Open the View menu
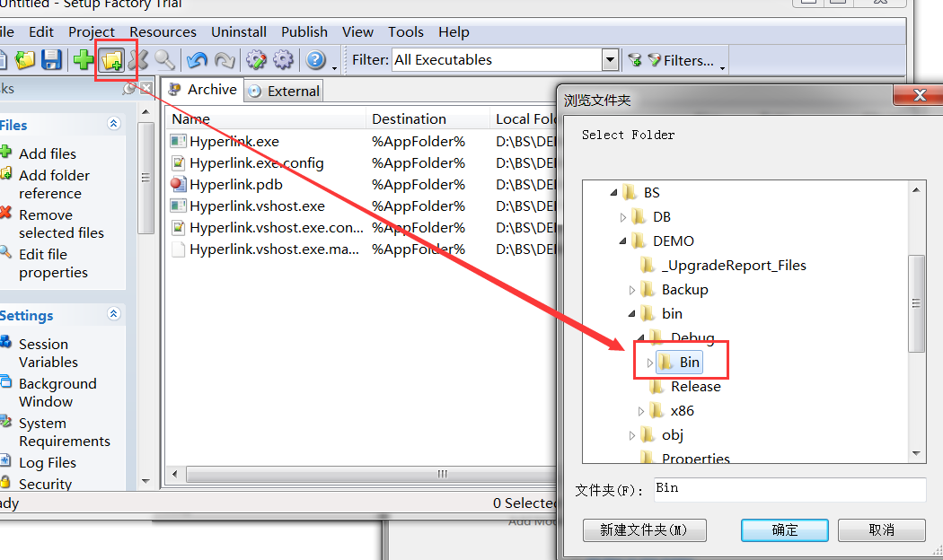The image size is (943, 560). tap(357, 31)
